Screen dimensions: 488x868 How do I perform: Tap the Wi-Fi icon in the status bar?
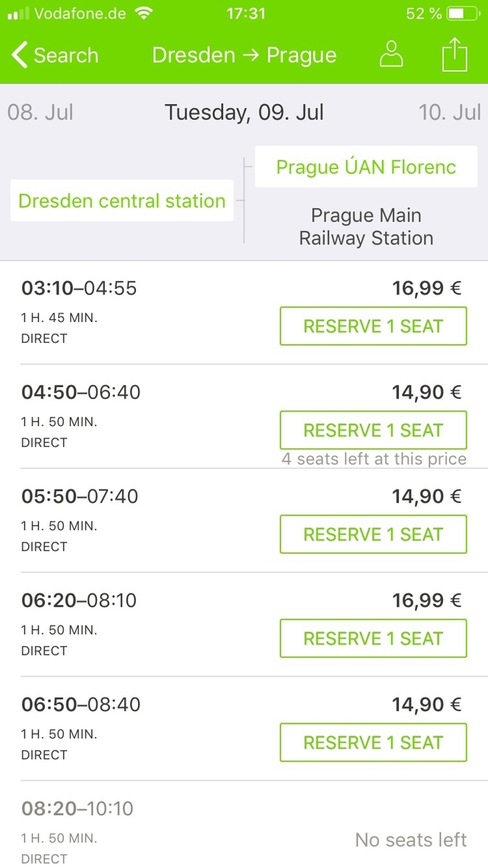tap(145, 14)
